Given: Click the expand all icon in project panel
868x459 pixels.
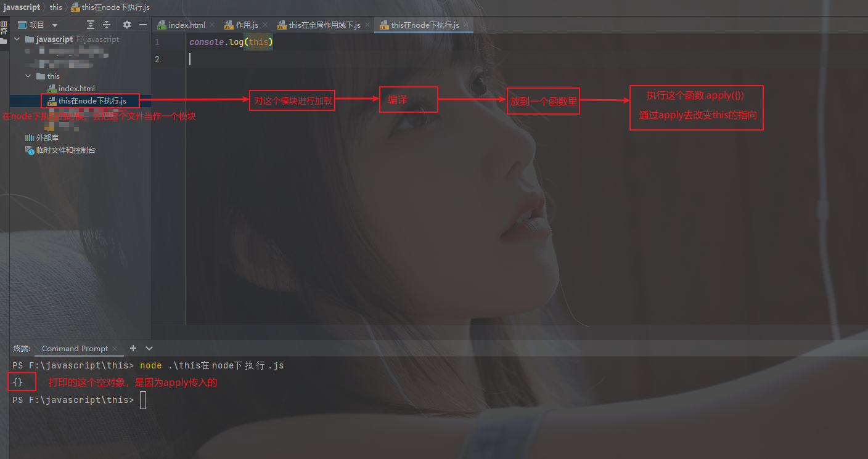Looking at the screenshot, I should 91,25.
